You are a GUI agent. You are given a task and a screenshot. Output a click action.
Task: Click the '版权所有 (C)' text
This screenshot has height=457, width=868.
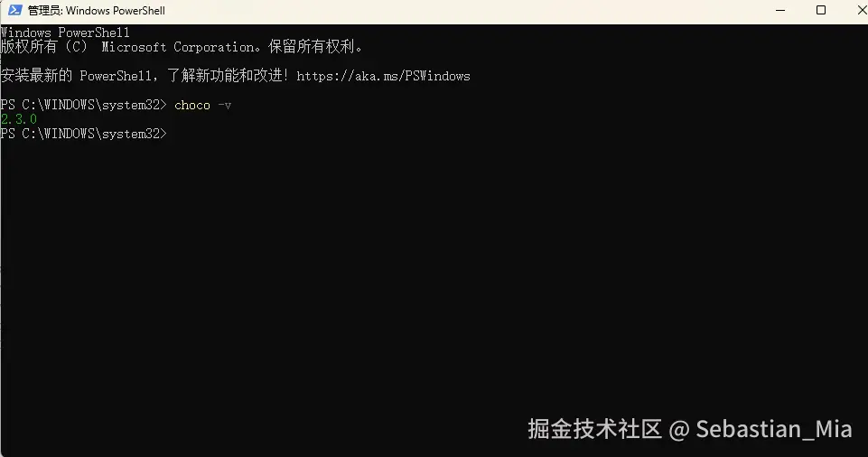pyautogui.click(x=44, y=47)
